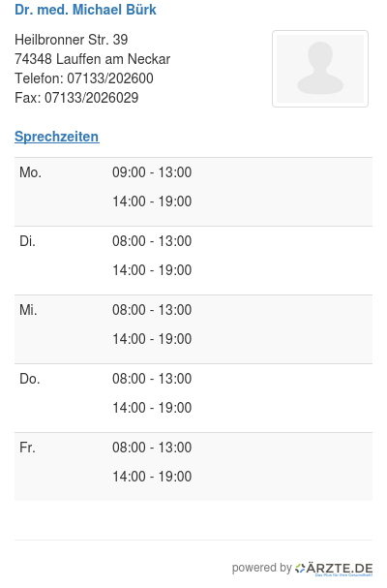The height and width of the screenshot is (588, 387).
Task: Select the postal code line 74348 Lauffen am Neckar
Action: click(x=92, y=59)
